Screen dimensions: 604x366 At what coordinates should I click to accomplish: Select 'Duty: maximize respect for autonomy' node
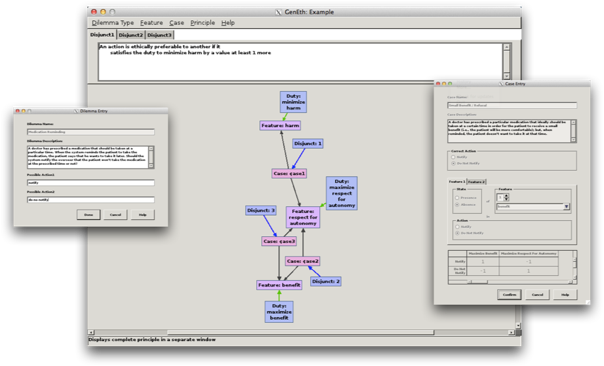[x=342, y=193]
